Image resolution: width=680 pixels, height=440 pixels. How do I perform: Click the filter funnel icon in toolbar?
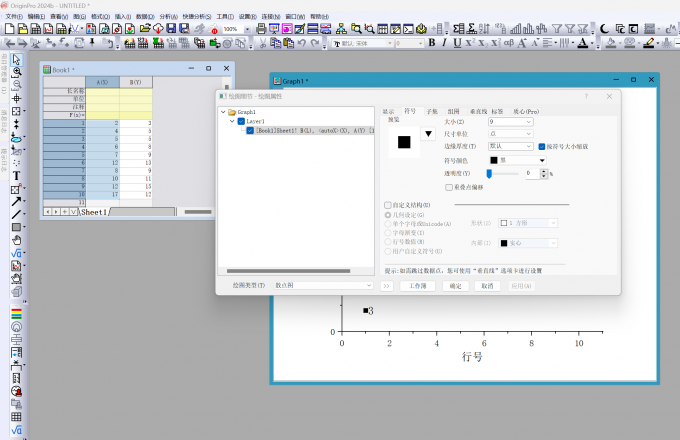pos(557,29)
